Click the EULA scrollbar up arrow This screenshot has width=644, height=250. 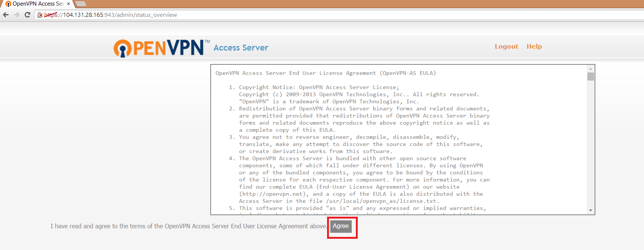[x=590, y=69]
